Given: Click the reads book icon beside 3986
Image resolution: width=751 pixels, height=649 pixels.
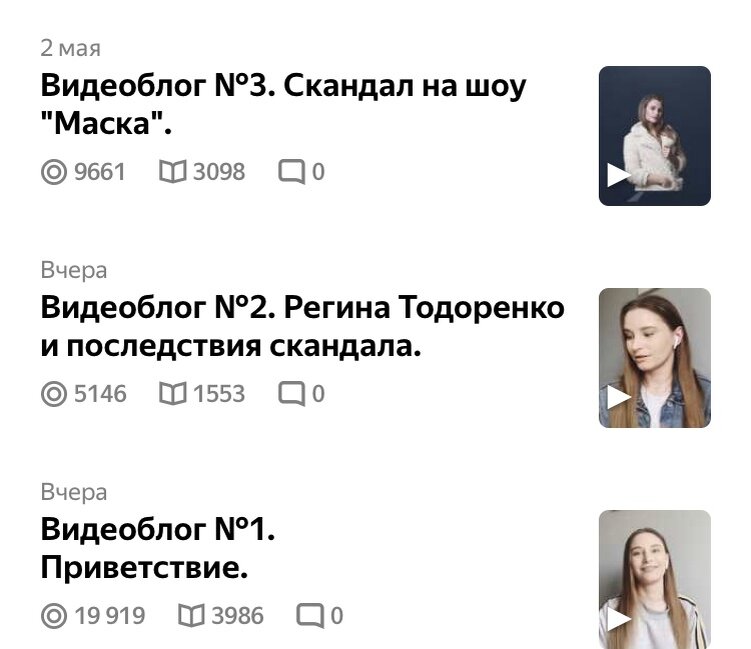Looking at the screenshot, I should [191, 616].
